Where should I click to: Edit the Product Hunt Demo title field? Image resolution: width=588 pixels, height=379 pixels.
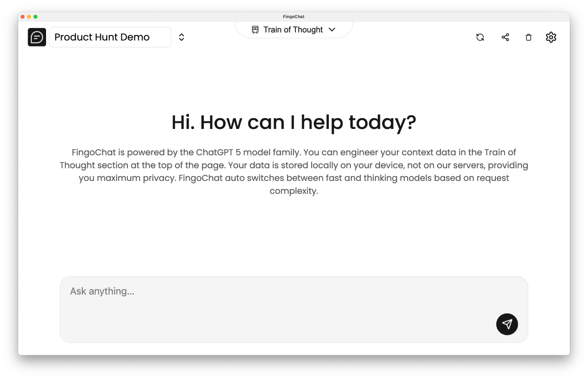coord(110,37)
